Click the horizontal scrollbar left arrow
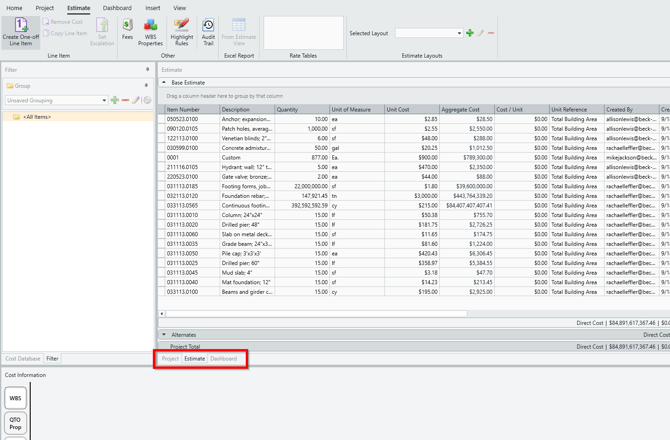 (162, 314)
